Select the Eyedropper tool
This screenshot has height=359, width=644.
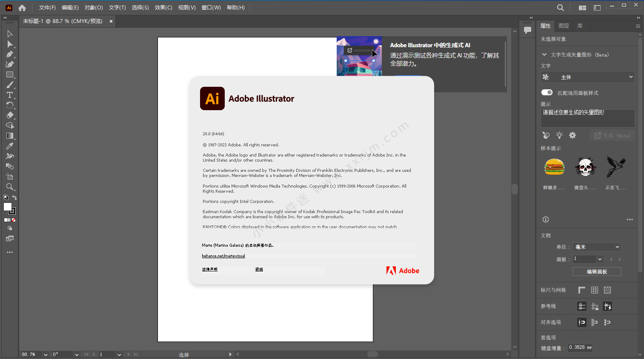(10, 146)
